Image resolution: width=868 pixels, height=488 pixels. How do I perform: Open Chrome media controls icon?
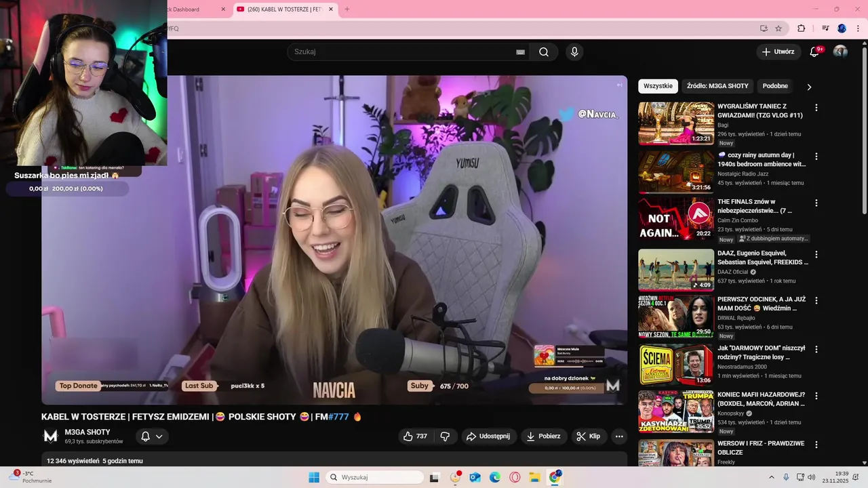tap(825, 28)
